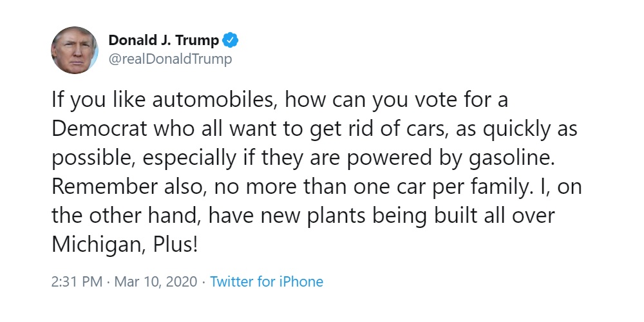Click the 2:31 PM timestamp
Image resolution: width=644 pixels, height=322 pixels.
click(x=77, y=282)
